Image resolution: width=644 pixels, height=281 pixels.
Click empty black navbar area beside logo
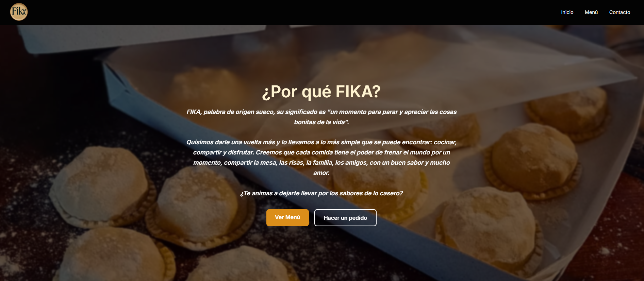(x=272, y=12)
